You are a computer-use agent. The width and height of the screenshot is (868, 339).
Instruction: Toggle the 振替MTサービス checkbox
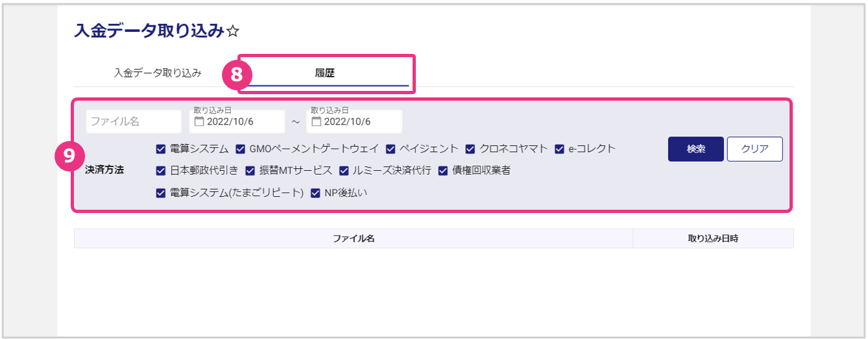click(x=250, y=171)
